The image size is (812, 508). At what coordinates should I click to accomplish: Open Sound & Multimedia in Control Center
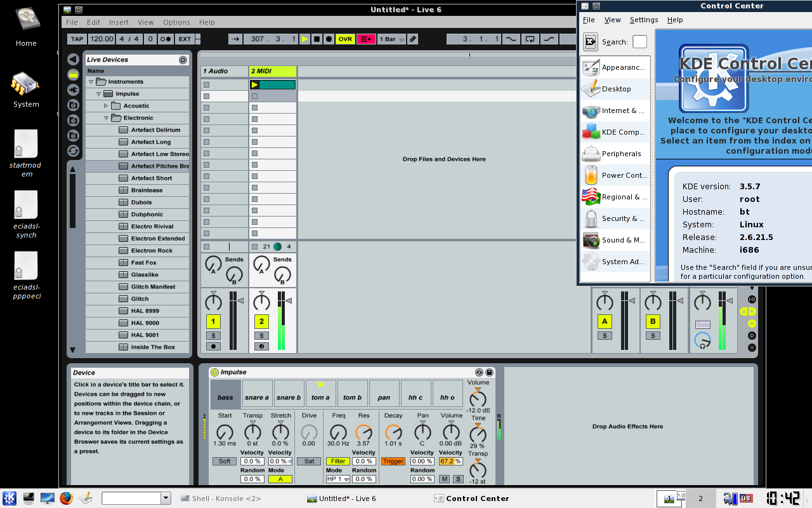click(615, 240)
